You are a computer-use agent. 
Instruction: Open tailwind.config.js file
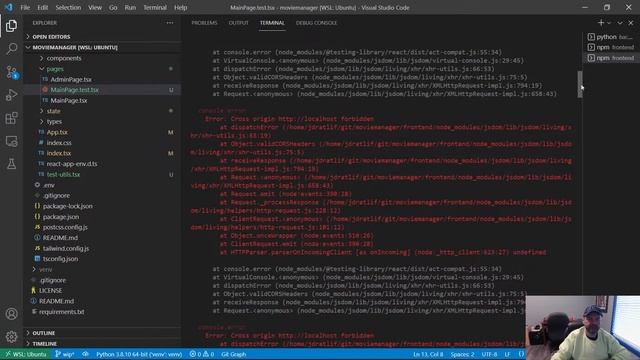[102, 248]
